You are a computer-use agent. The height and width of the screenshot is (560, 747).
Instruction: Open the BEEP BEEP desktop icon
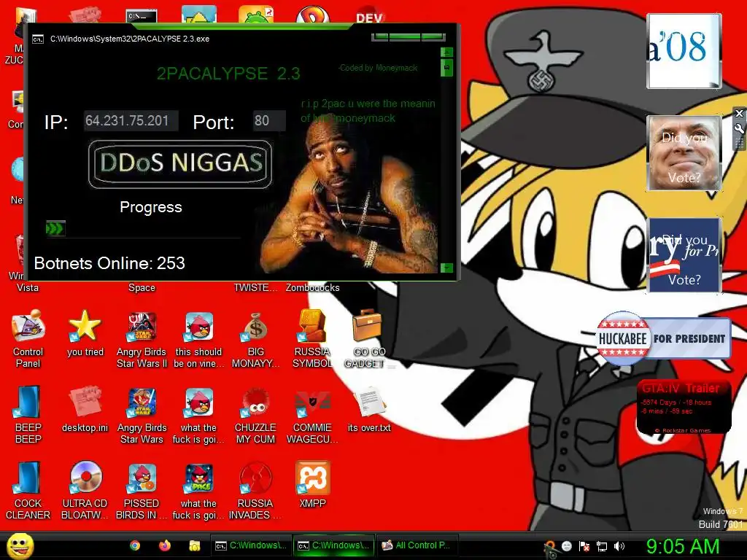[x=28, y=415]
